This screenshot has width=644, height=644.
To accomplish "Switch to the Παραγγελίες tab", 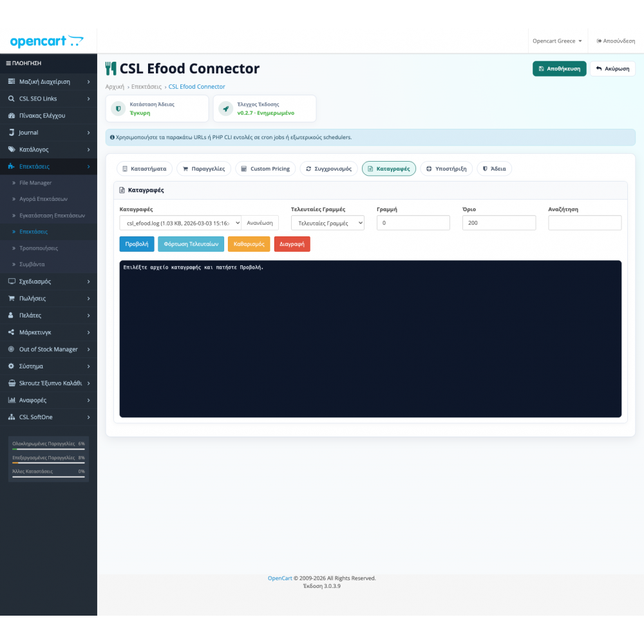I will pos(204,169).
